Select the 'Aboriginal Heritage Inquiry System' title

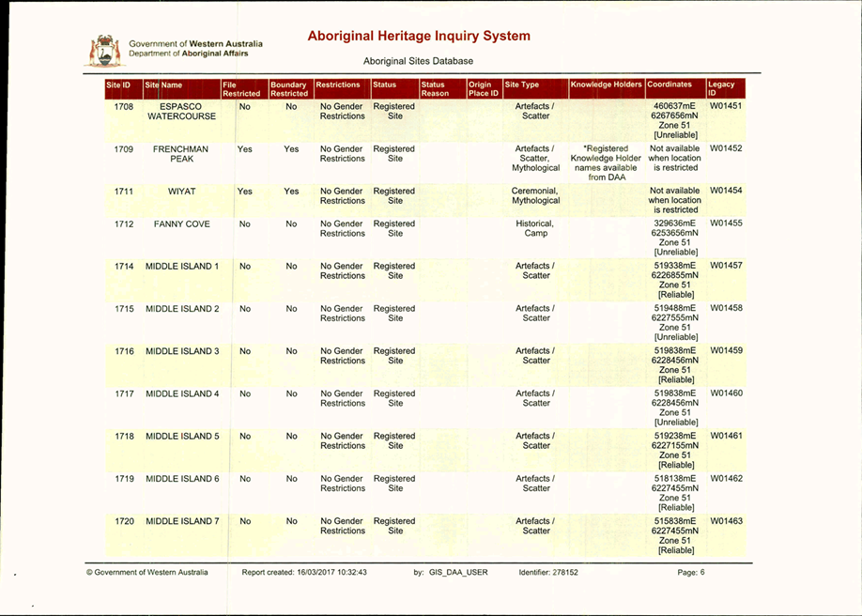419,37
